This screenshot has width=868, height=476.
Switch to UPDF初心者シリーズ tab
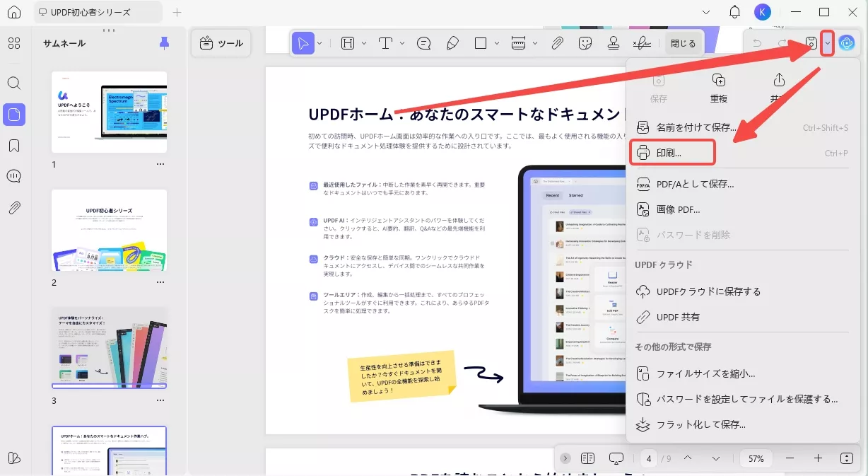pyautogui.click(x=98, y=12)
